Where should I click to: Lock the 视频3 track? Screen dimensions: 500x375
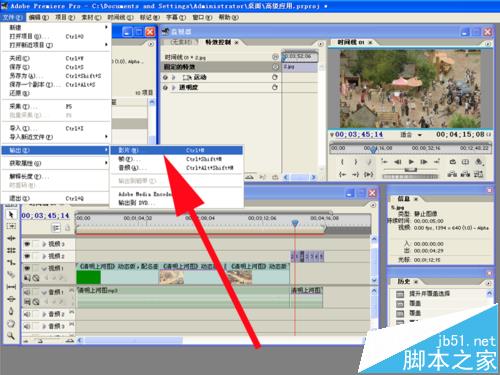click(x=36, y=244)
